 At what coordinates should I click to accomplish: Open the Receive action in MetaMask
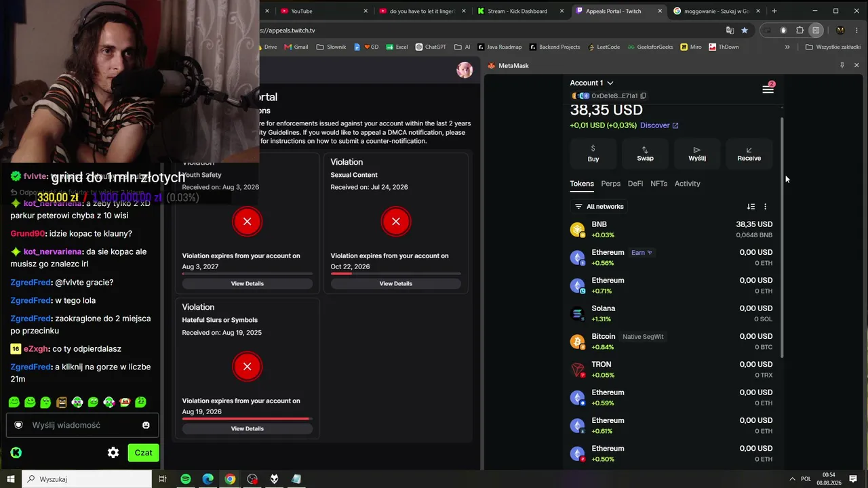[749, 153]
